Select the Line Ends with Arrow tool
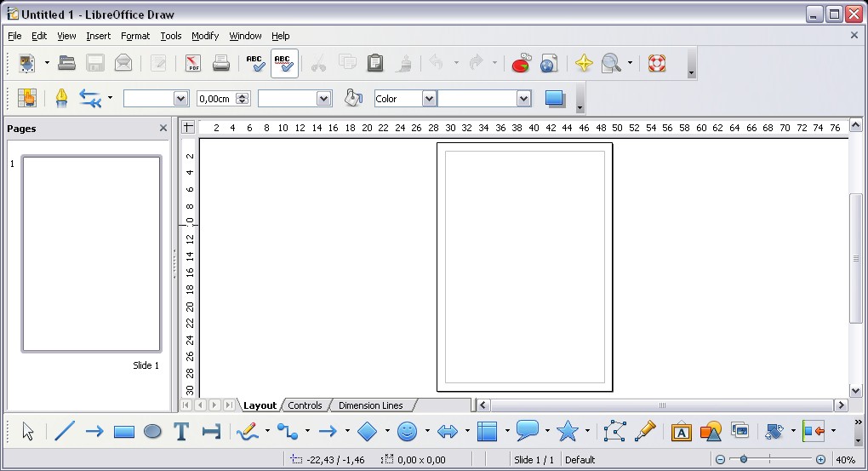The width and height of the screenshot is (868, 471). (94, 431)
